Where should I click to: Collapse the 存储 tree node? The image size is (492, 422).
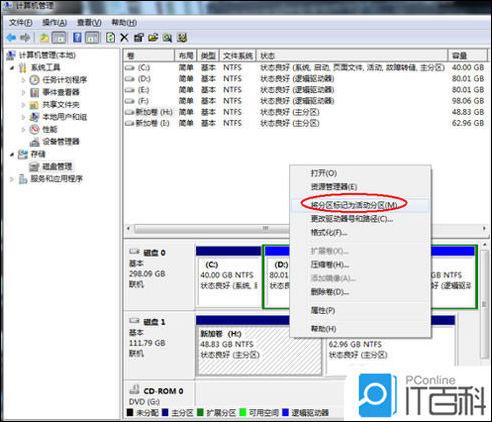pos(12,154)
